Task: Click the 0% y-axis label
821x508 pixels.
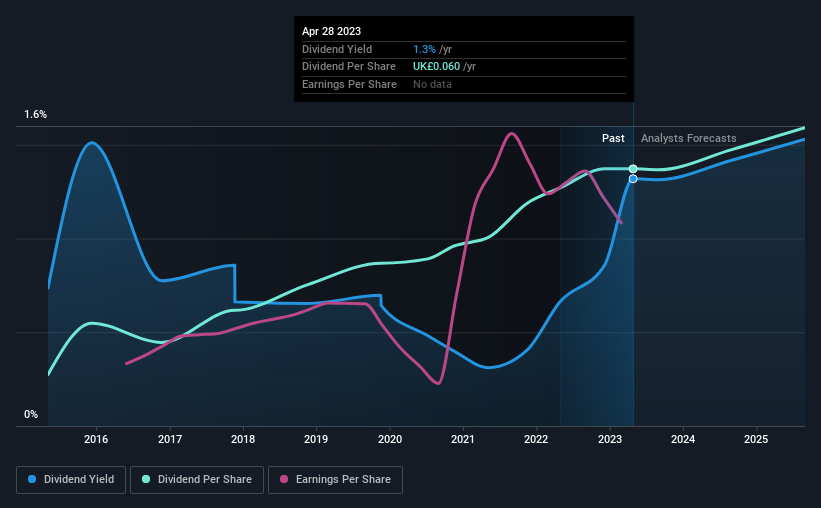Action: 31,414
